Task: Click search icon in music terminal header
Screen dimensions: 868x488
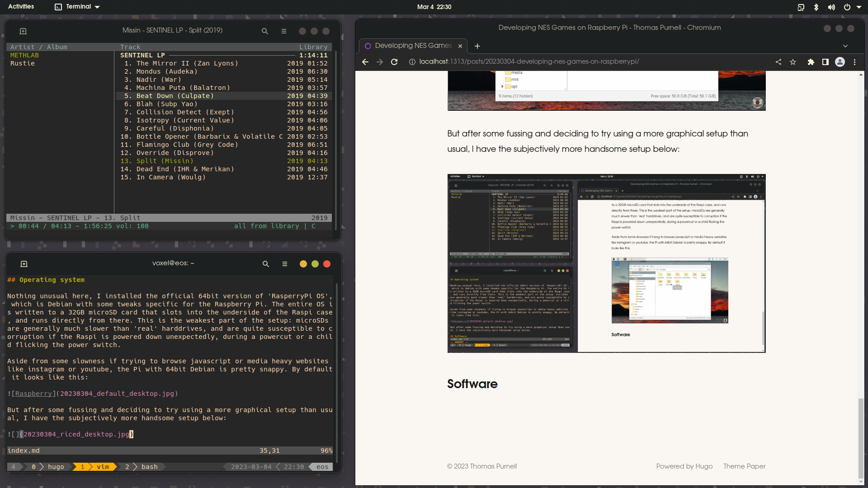Action: 265,31
